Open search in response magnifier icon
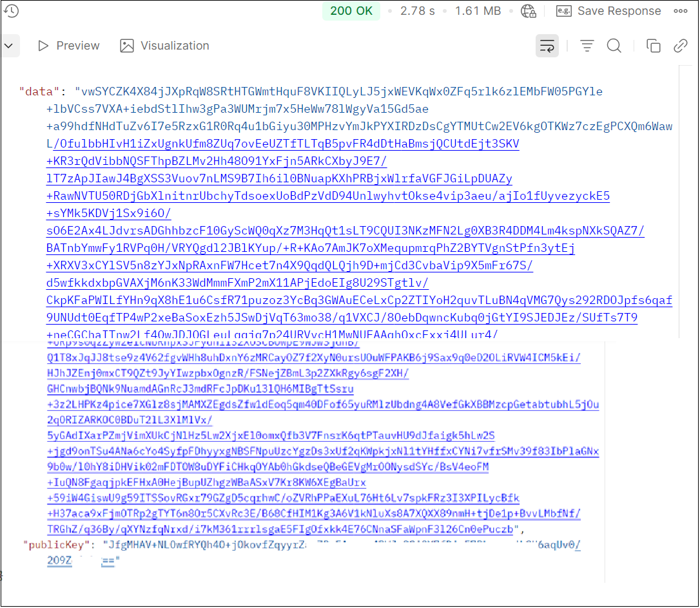The width and height of the screenshot is (700, 608). [x=614, y=46]
